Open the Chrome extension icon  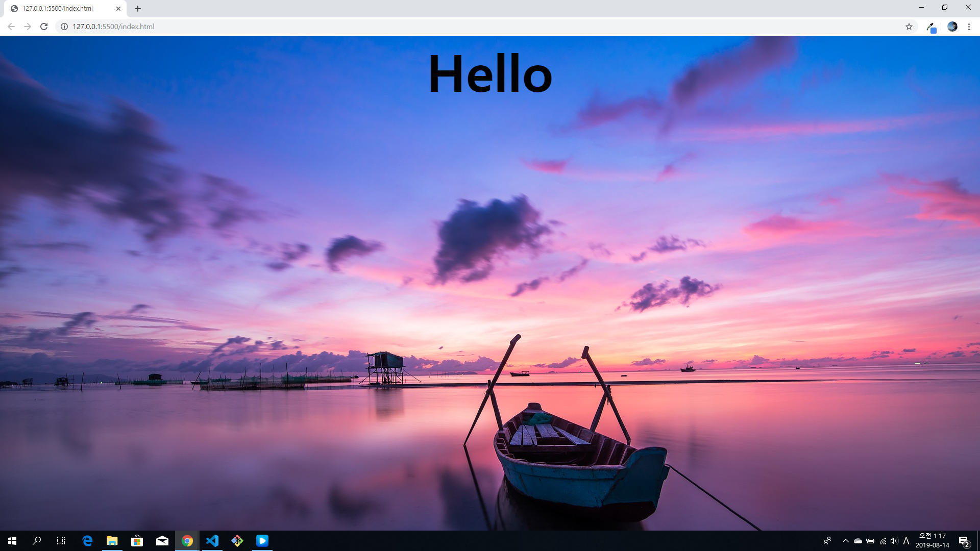(931, 27)
